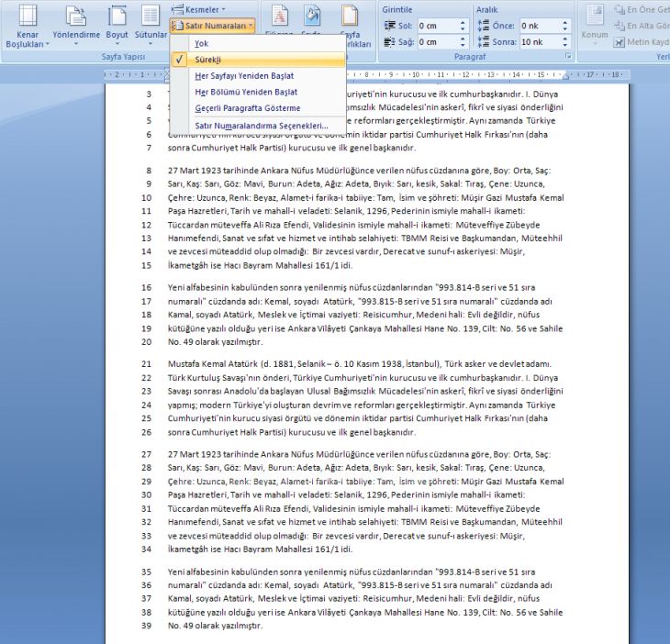
Task: Click the En Öne Getir button
Action: tap(641, 9)
